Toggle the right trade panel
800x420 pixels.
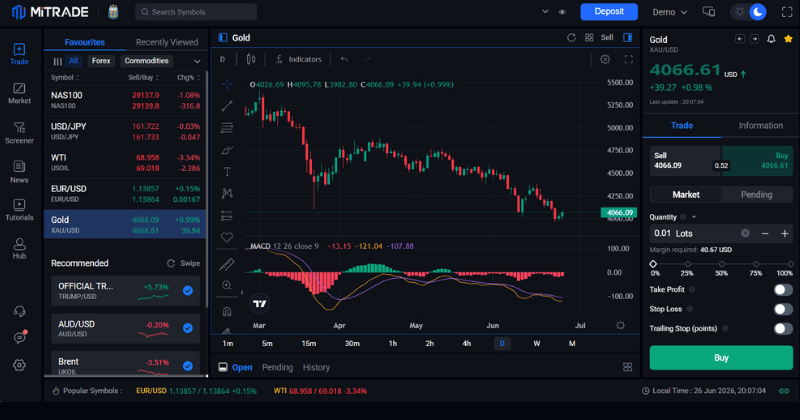[x=628, y=38]
